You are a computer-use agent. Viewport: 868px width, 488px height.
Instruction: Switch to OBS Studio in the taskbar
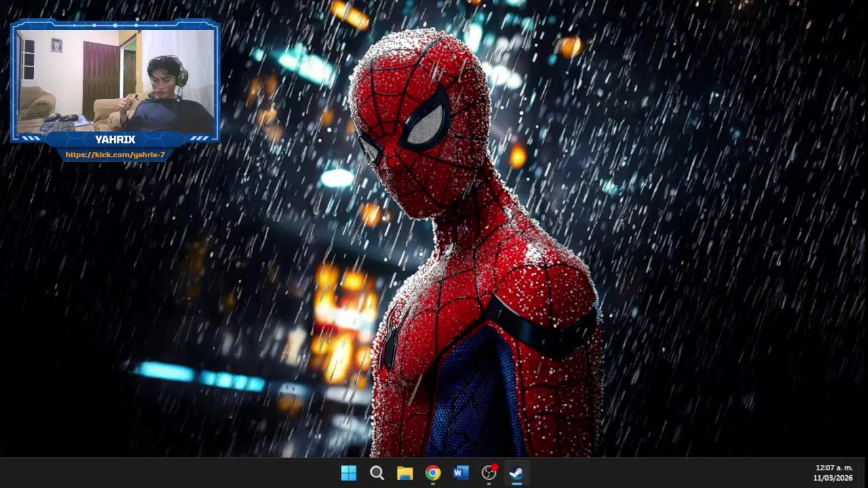[x=489, y=473]
